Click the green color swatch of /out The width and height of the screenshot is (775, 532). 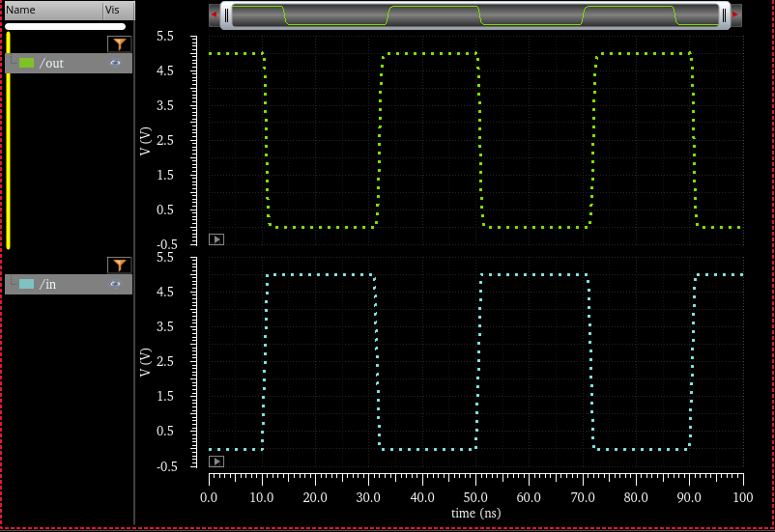[x=27, y=63]
